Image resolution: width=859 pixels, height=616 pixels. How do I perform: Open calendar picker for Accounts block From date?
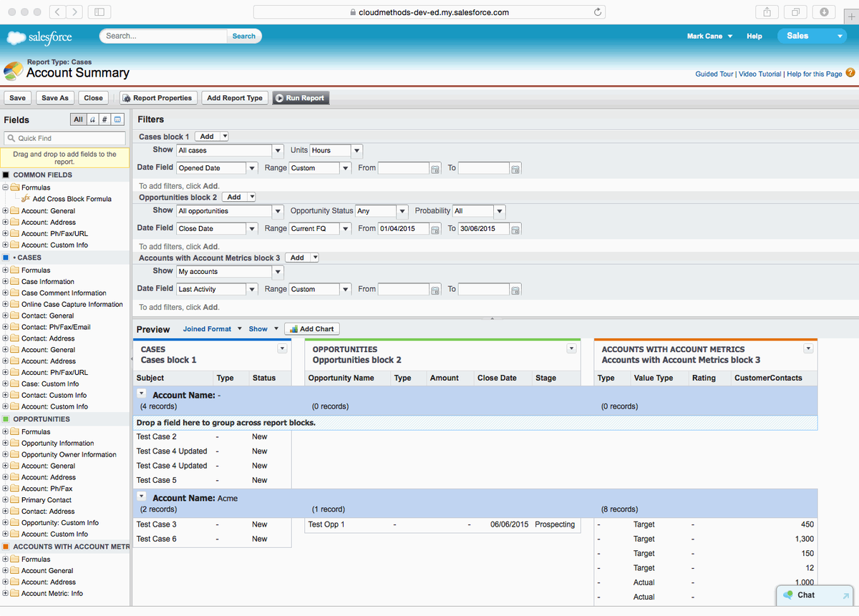435,290
